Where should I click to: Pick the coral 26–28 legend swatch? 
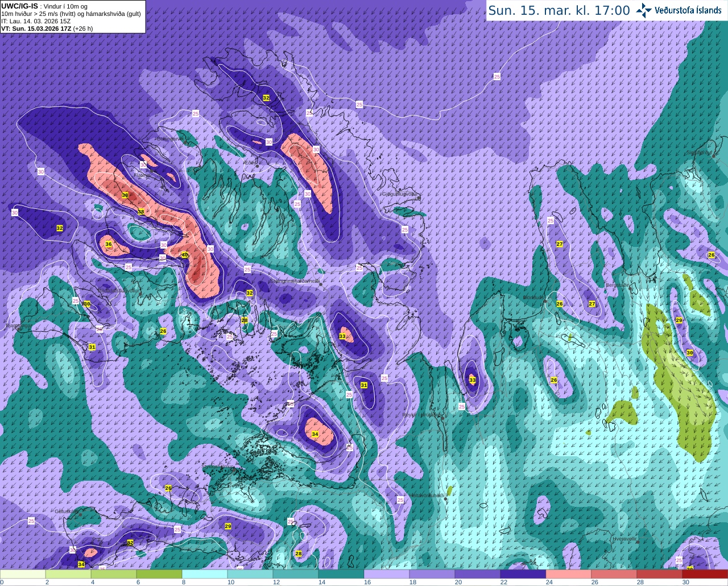click(614, 574)
